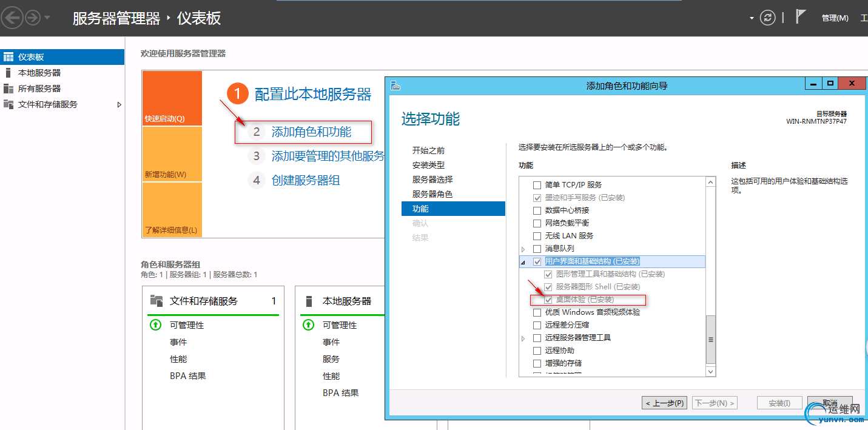
Task: Click the 配置此本地服务器 link
Action: [312, 94]
